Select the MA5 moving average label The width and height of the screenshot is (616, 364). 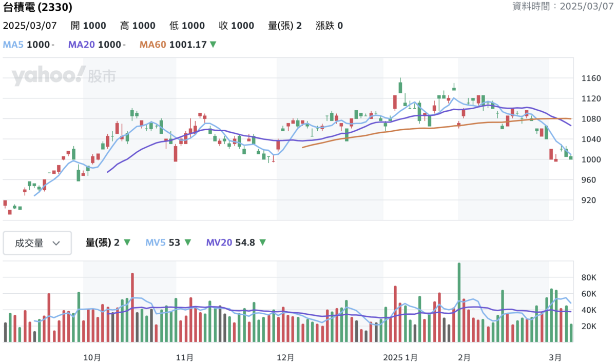click(13, 45)
